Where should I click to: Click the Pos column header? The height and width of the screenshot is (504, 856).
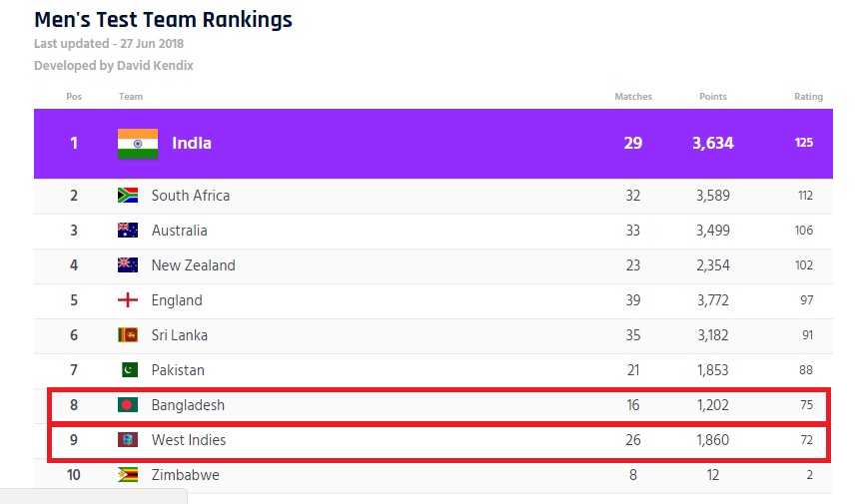point(74,97)
